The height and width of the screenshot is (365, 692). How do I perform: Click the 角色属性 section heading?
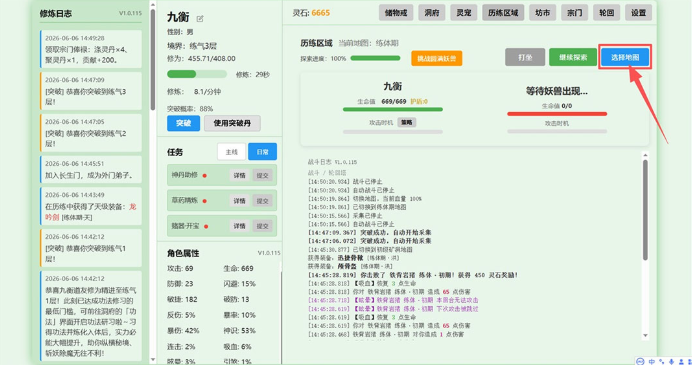point(183,253)
